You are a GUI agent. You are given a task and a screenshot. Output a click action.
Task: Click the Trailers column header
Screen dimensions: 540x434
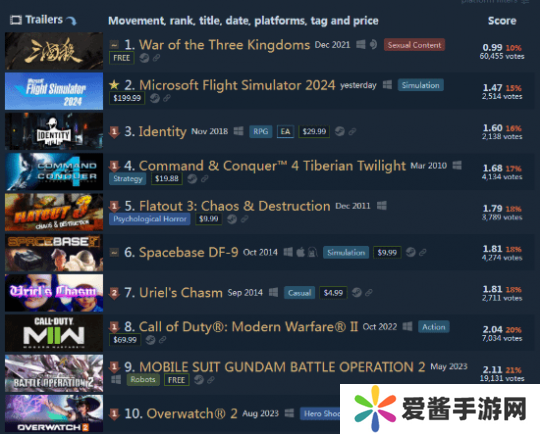(44, 20)
